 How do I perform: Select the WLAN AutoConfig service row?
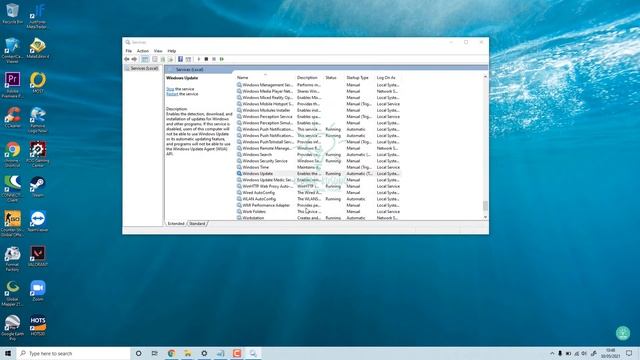[x=318, y=199]
